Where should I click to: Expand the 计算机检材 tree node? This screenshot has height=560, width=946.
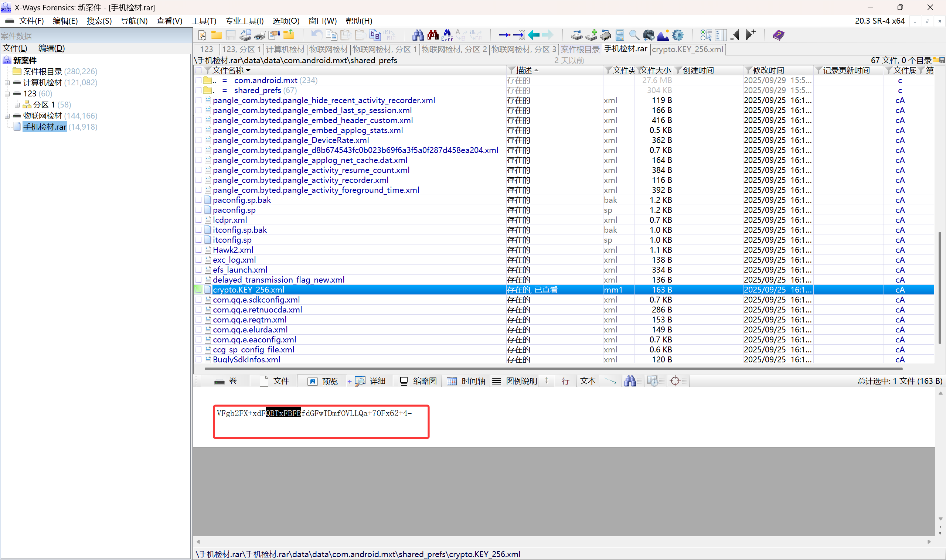[x=7, y=83]
